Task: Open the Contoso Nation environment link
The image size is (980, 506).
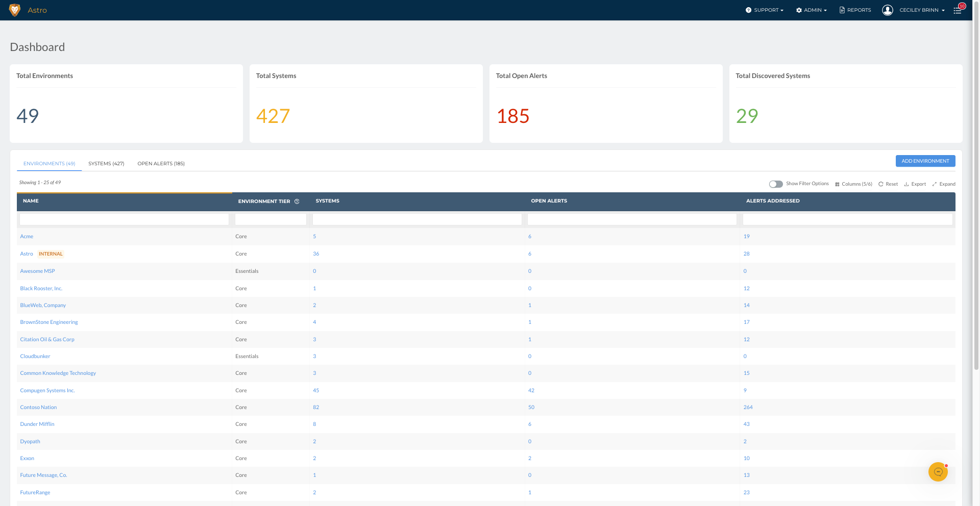Action: [38, 408]
